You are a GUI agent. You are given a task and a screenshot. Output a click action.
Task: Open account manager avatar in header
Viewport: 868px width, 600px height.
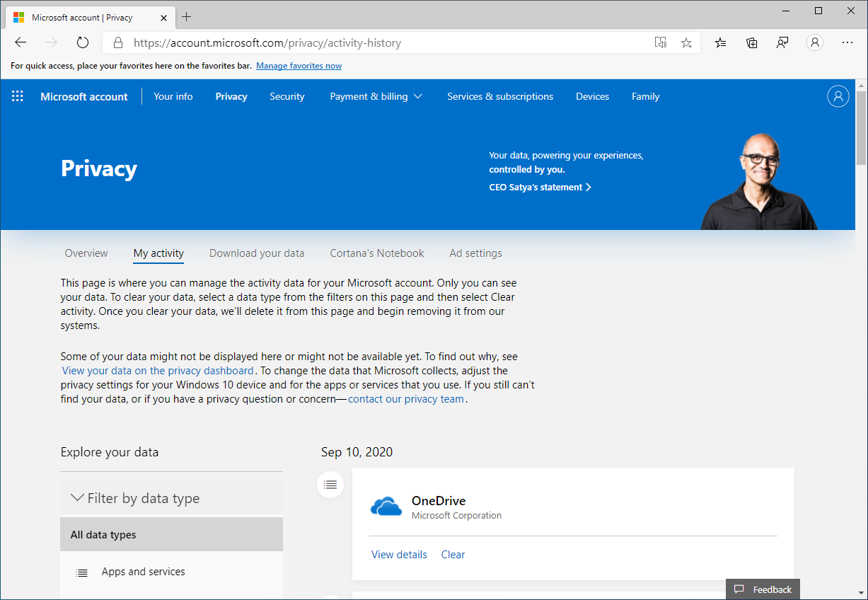[x=838, y=96]
